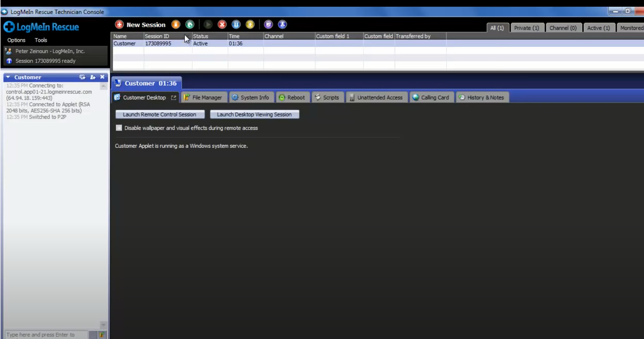Click the Name column header

click(x=128, y=36)
